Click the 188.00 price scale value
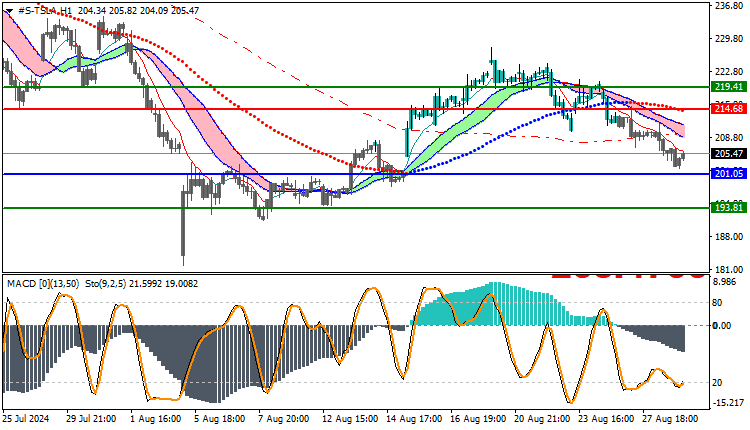The image size is (750, 430). point(728,237)
